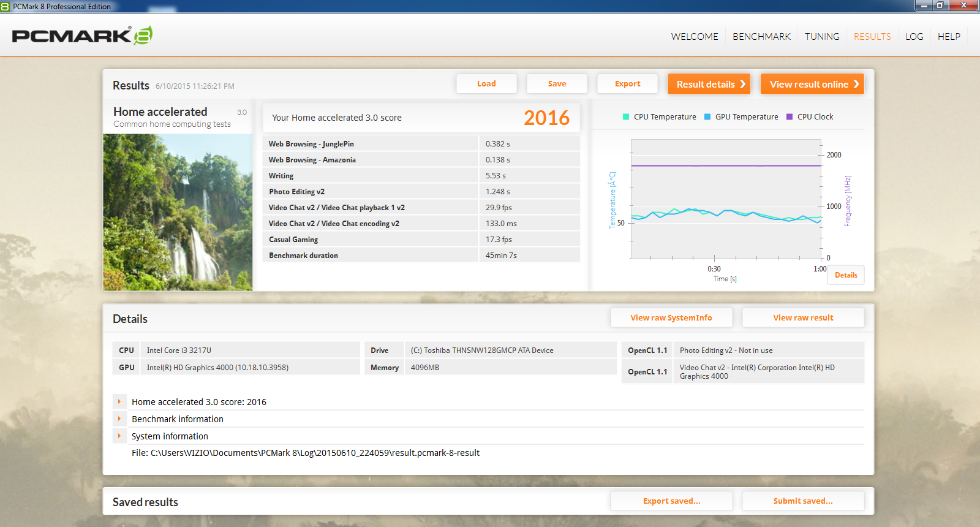Click the Photo Editing v2 row

click(421, 192)
